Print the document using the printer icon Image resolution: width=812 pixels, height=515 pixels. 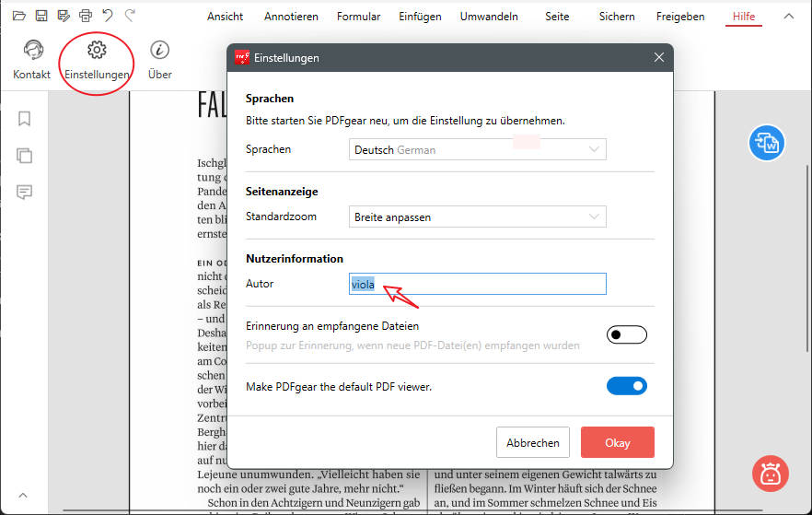pyautogui.click(x=86, y=16)
